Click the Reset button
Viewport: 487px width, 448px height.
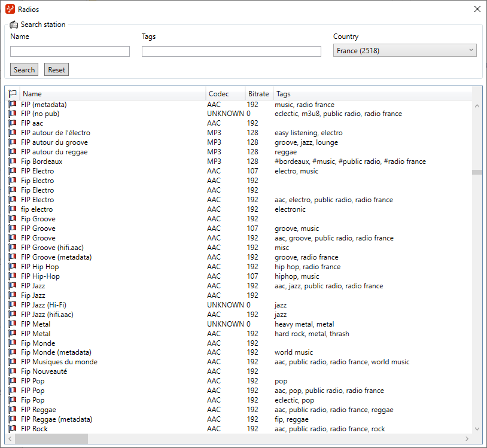(x=56, y=69)
